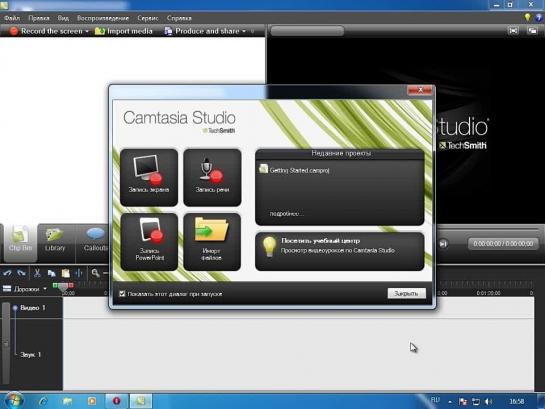This screenshot has height=409, width=545.
Task: Click the magnifier zoom icon on the timeline
Action: pos(95,273)
